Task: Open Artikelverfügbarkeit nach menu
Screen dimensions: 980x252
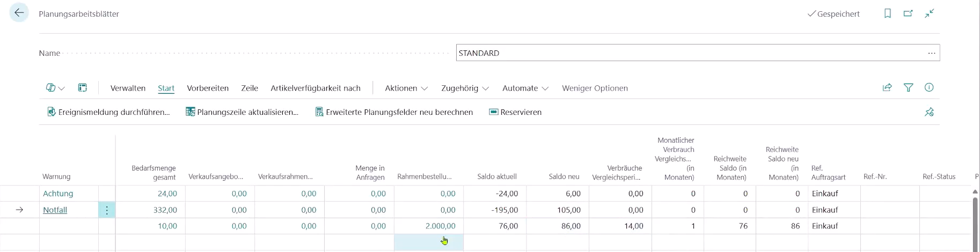Action: coord(316,88)
